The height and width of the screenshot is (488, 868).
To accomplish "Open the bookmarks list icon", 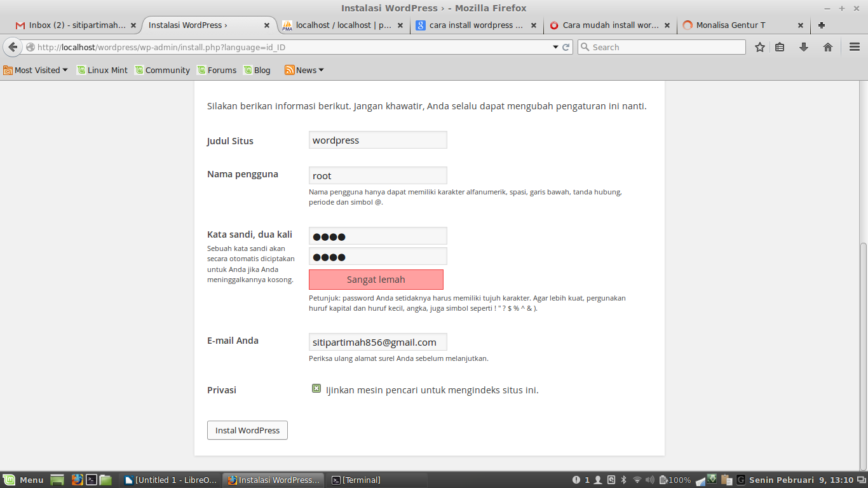I will pos(780,47).
